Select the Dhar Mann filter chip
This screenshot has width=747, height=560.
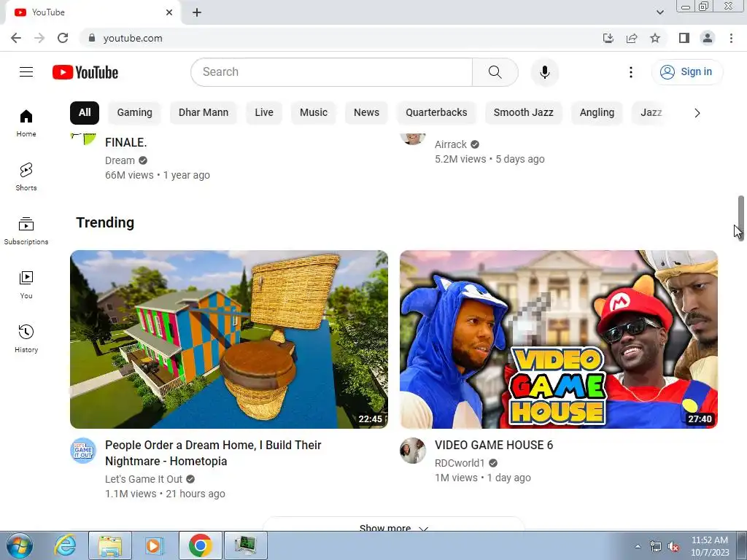(x=204, y=113)
